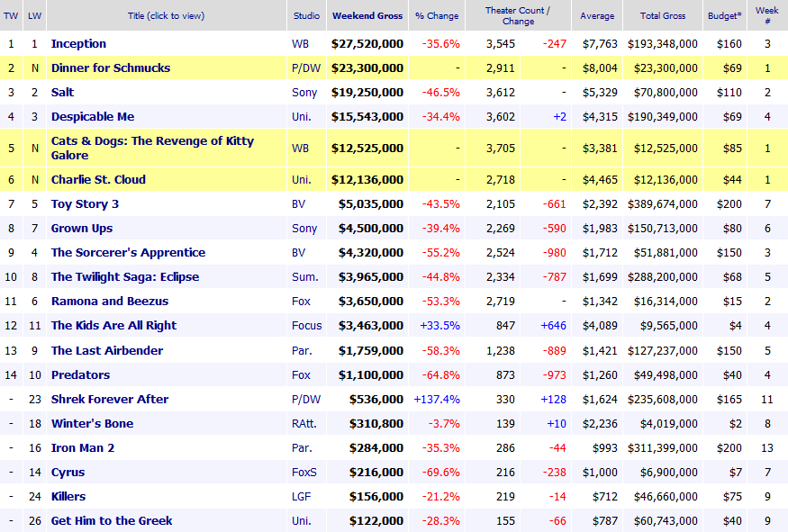Sort by the Week # header
This screenshot has width=788, height=532.
coord(767,15)
